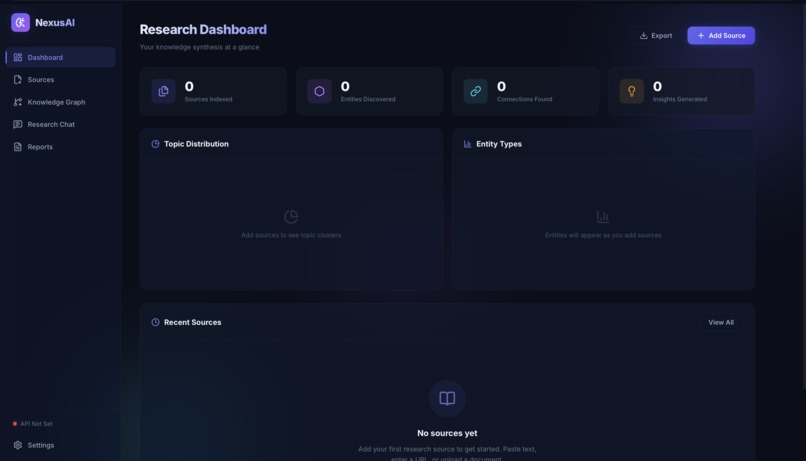Click the page vertical scrollbar

point(803,195)
